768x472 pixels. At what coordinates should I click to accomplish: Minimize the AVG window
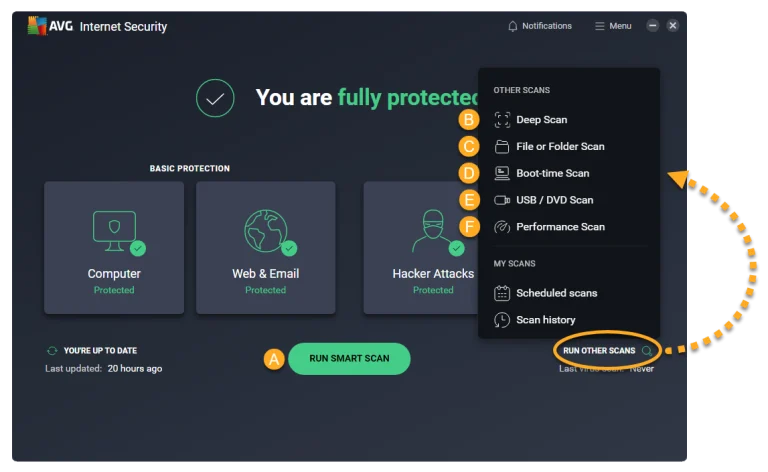[652, 25]
